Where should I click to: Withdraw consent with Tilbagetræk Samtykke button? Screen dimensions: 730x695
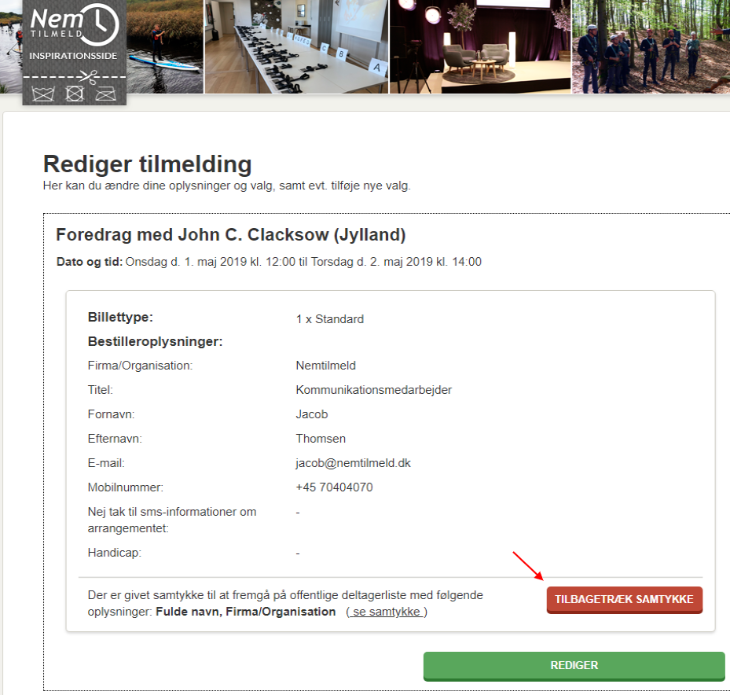point(624,600)
